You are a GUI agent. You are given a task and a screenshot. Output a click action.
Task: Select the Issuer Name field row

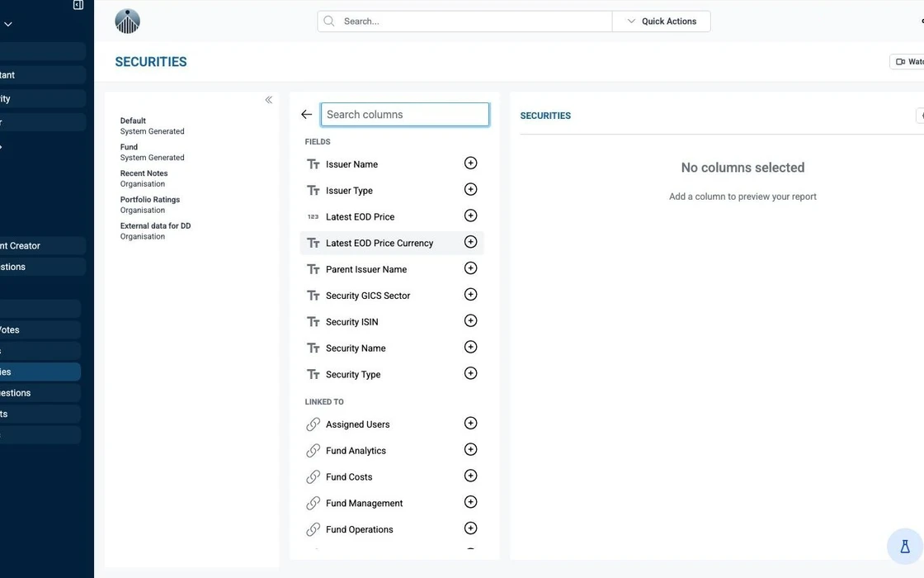pyautogui.click(x=392, y=164)
